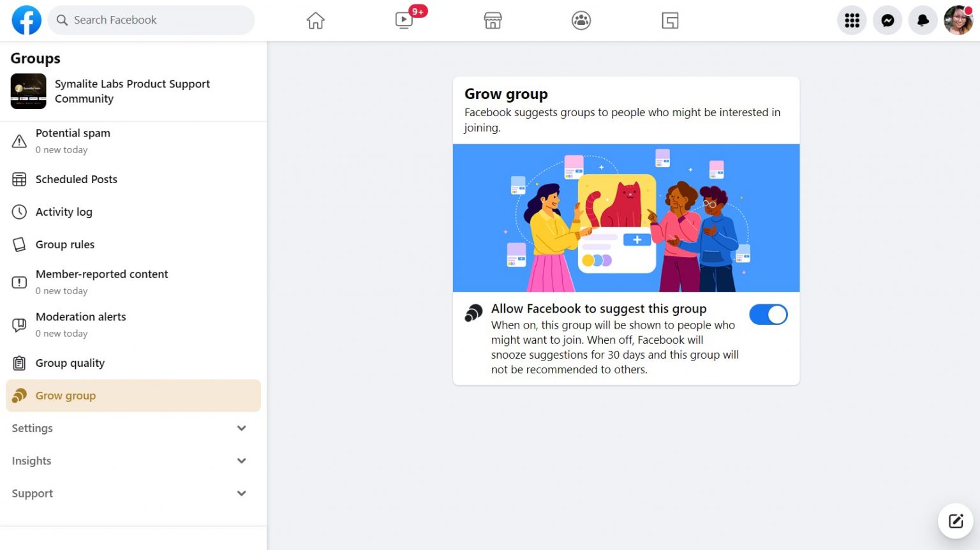Open the apps Menu grid icon
Viewport: 980px width, 550px height.
click(851, 20)
